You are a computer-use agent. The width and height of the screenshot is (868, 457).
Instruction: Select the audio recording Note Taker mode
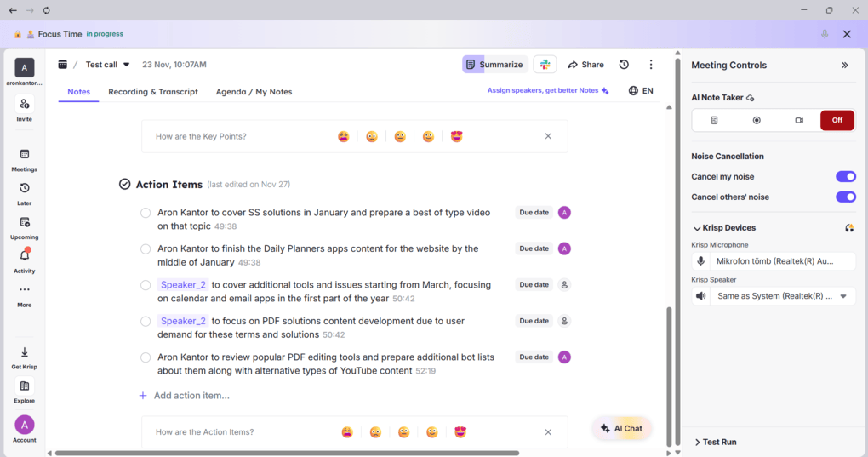(x=757, y=120)
